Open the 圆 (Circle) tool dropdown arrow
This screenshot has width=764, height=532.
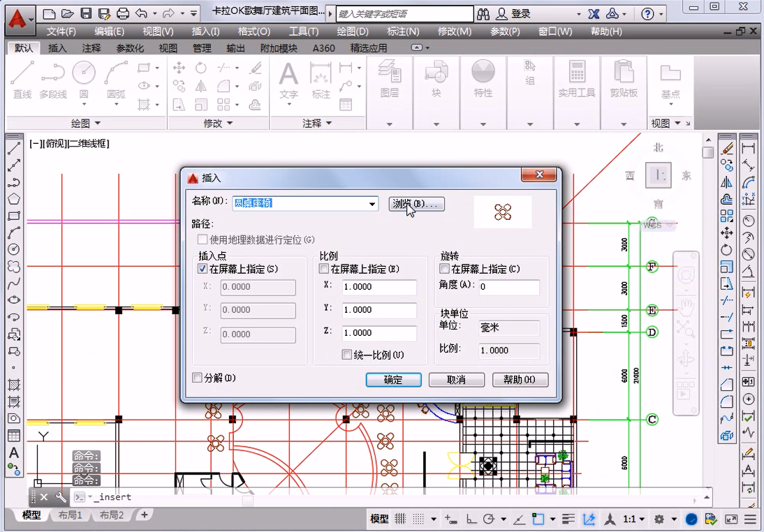pyautogui.click(x=84, y=104)
